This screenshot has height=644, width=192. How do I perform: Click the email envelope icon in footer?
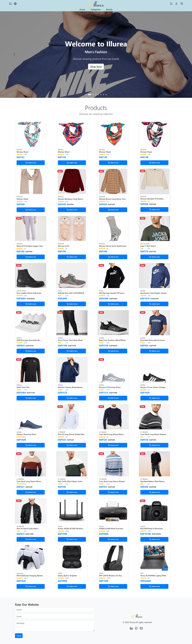coord(141,628)
